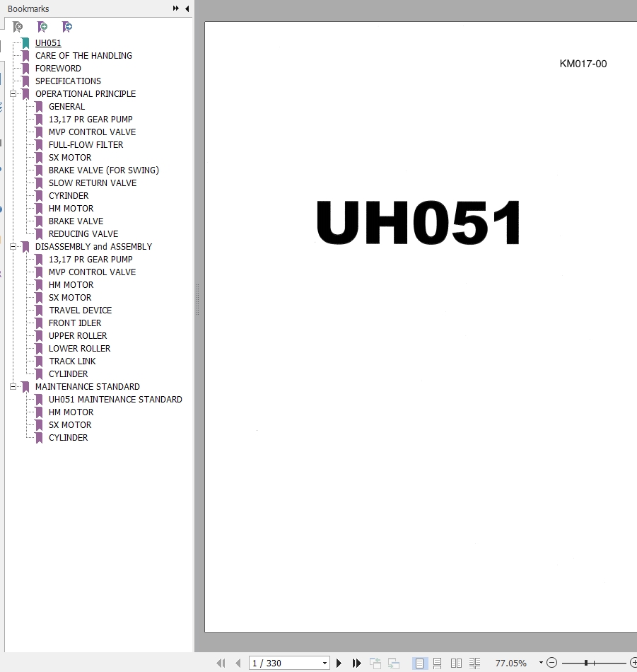The image size is (637, 672).
Task: Click the panel splitter grip handle
Action: click(197, 300)
